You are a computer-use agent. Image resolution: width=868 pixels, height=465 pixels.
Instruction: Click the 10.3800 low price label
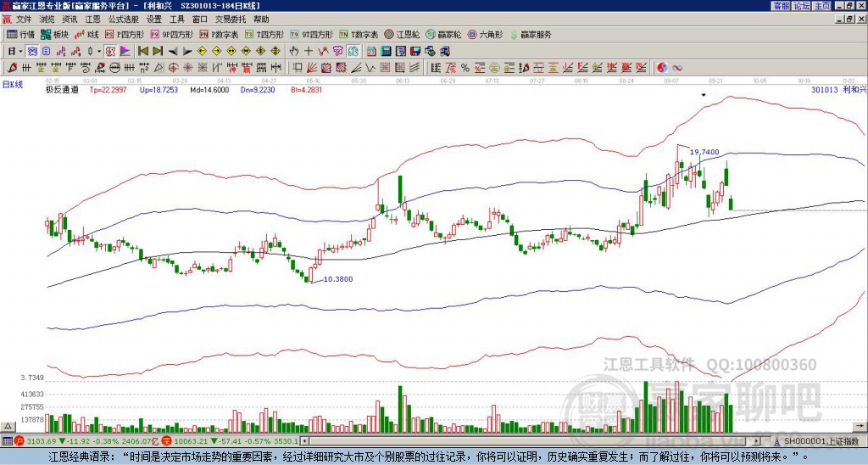tap(337, 279)
